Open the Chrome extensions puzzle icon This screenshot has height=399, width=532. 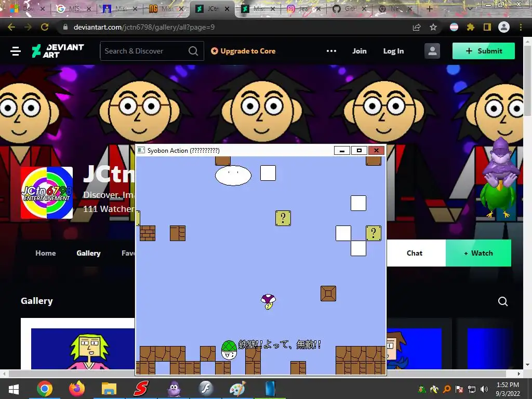point(470,27)
